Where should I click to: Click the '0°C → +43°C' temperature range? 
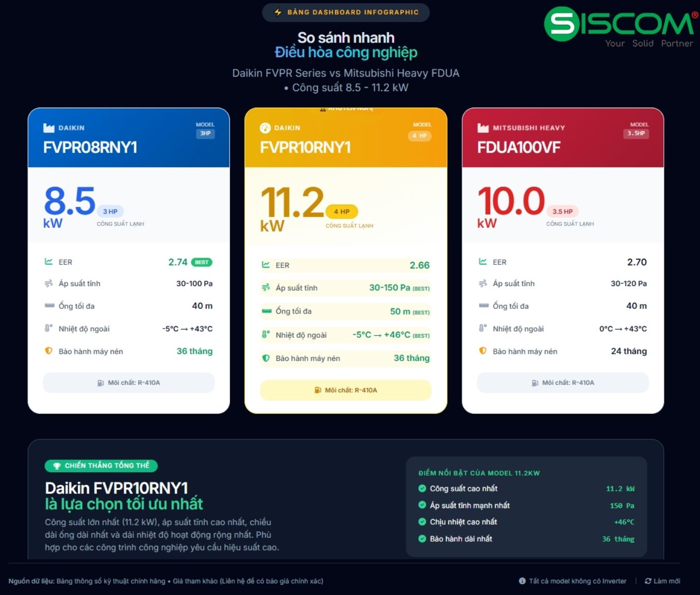click(623, 329)
